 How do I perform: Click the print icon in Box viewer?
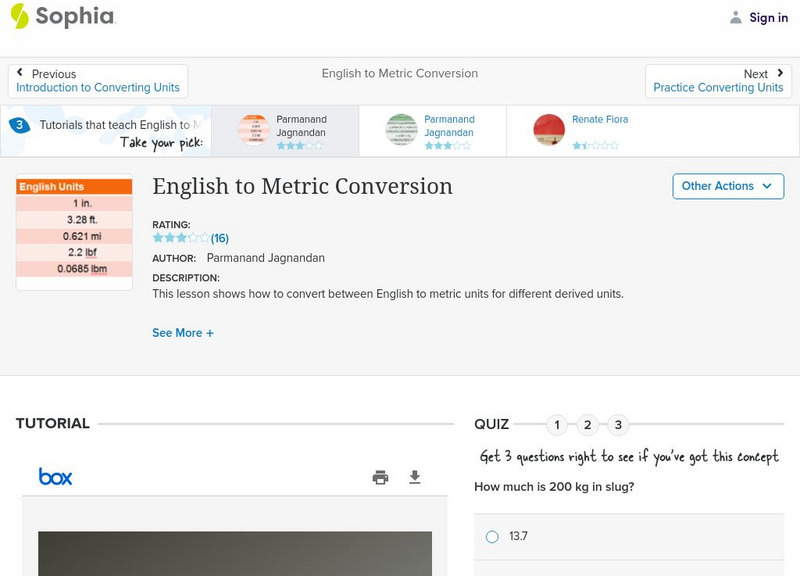click(x=380, y=477)
